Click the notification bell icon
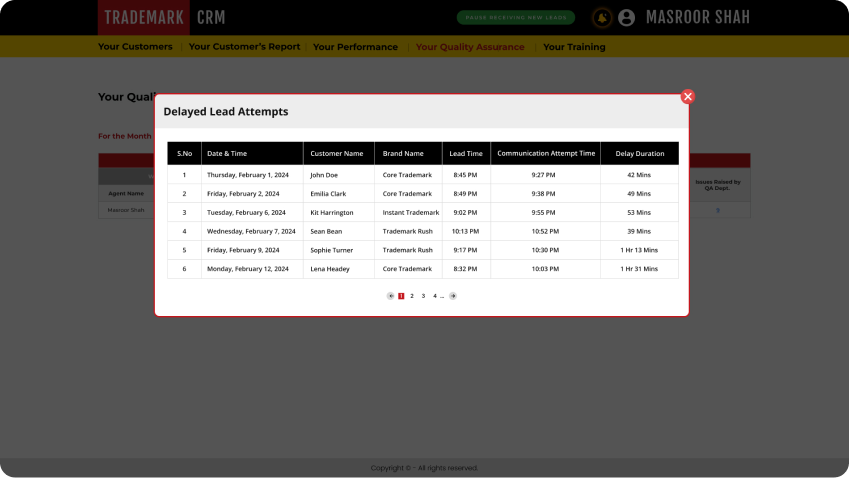This screenshot has width=849, height=478. pos(602,18)
